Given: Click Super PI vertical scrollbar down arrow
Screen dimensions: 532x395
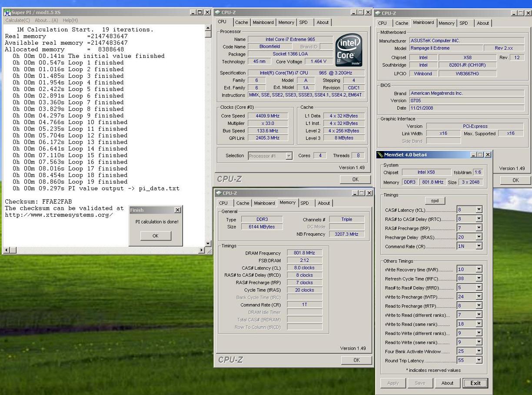Looking at the screenshot, I should click(x=208, y=243).
